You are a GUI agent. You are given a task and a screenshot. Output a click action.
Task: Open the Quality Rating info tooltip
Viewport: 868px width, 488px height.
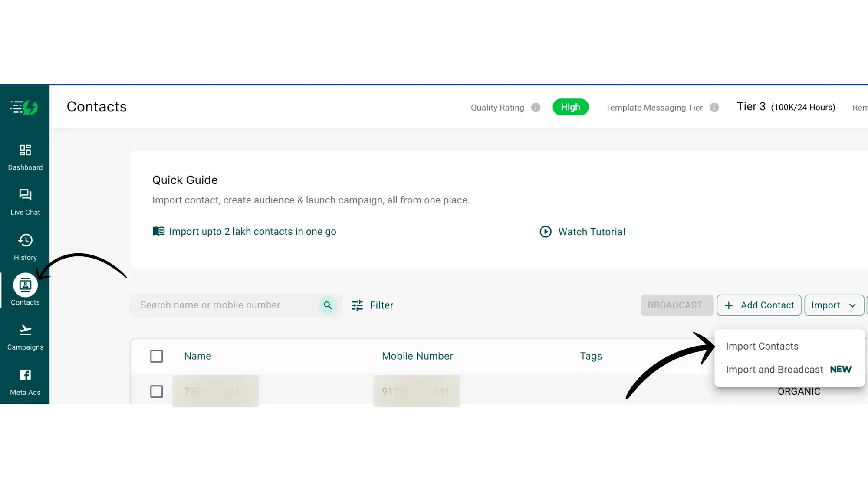(536, 107)
